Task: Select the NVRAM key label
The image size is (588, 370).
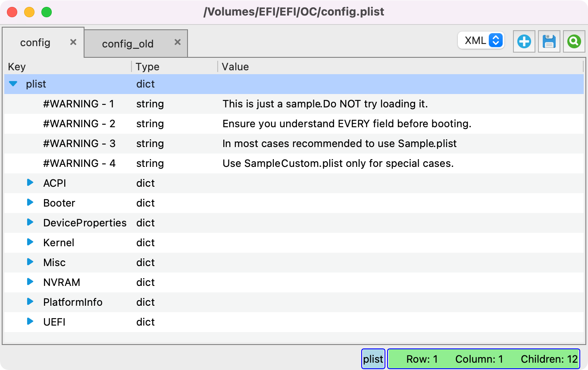Action: [x=62, y=282]
